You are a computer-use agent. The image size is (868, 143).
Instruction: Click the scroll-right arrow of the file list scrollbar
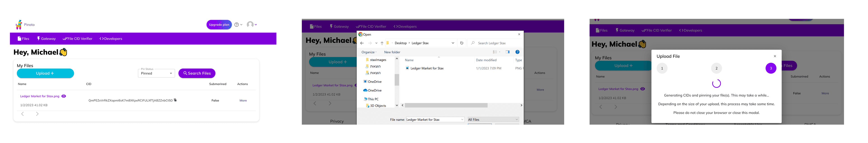click(521, 105)
